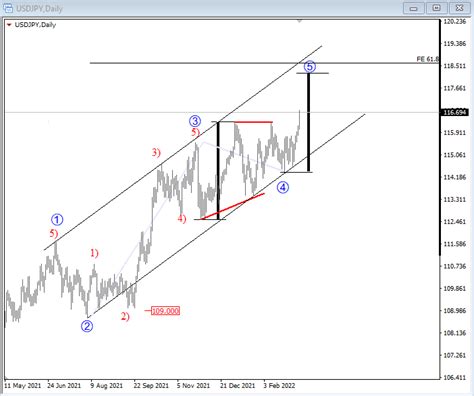Select the thick black vertical bar under circled 5
The width and height of the screenshot is (474, 396).
[x=309, y=122]
